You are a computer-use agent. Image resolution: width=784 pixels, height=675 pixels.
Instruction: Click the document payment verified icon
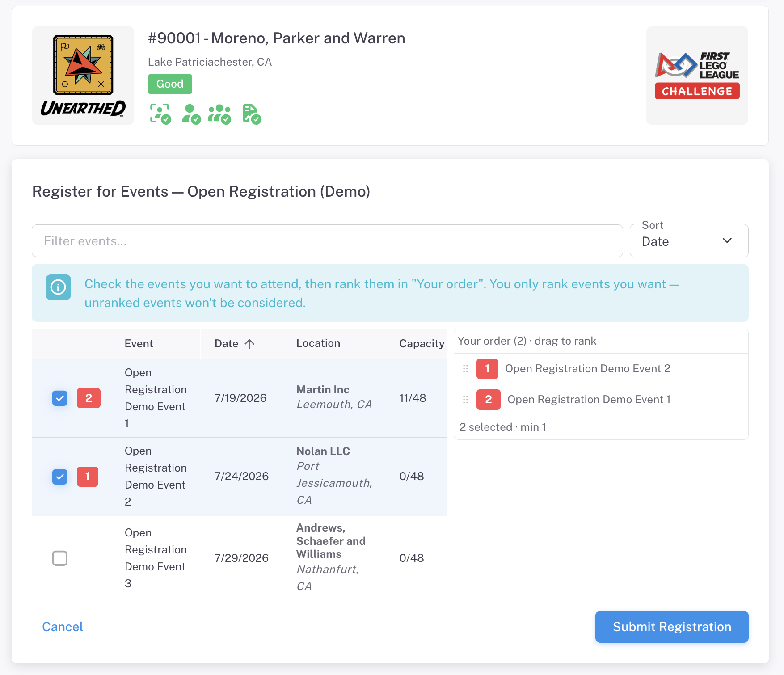tap(252, 114)
